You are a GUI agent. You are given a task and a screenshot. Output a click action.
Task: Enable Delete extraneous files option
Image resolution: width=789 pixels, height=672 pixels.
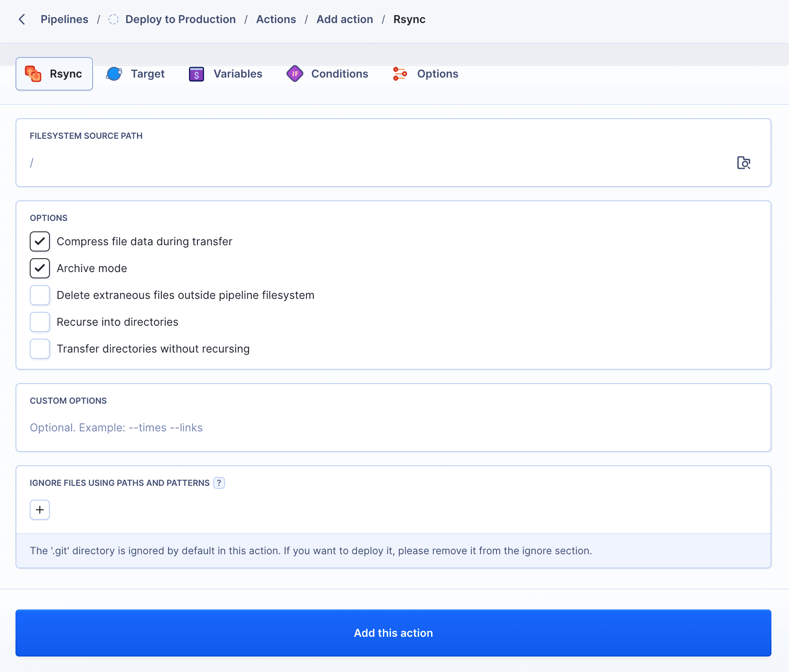(x=40, y=295)
